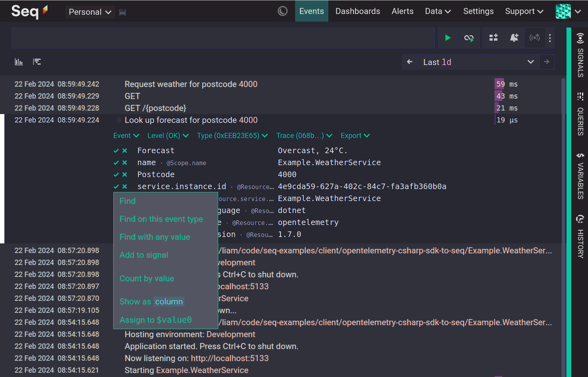Click the x mark next to name
Screen dimensions: 588x377
tap(125, 163)
